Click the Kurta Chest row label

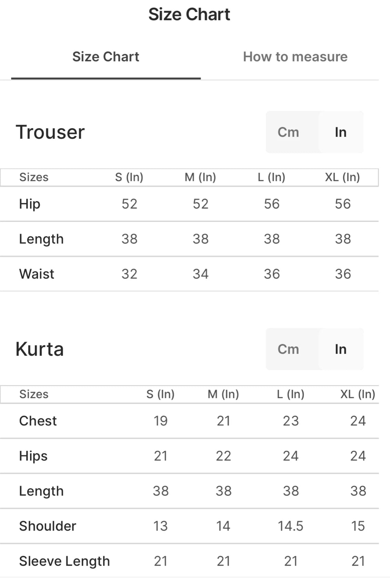coord(38,421)
